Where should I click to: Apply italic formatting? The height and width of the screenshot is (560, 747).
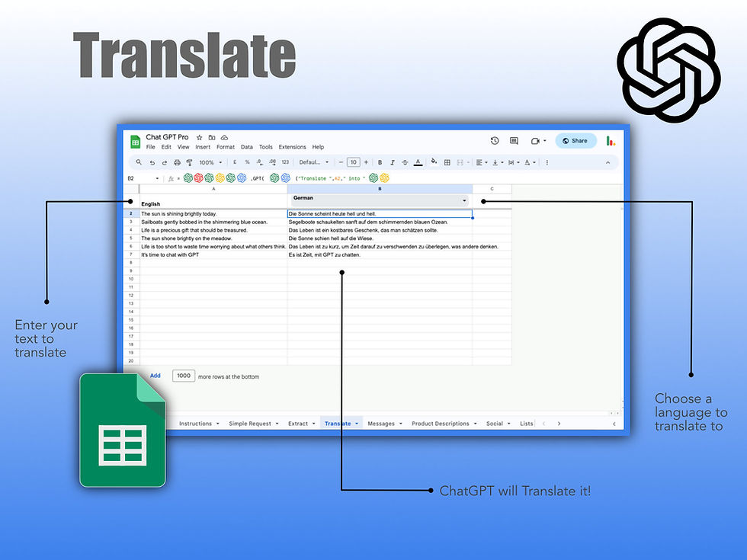393,162
